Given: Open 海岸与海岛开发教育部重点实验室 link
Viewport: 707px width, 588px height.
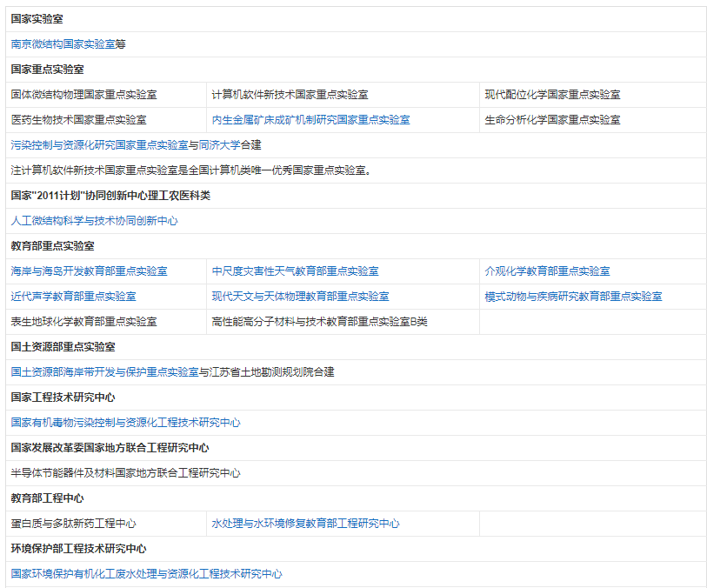Looking at the screenshot, I should pyautogui.click(x=90, y=271).
